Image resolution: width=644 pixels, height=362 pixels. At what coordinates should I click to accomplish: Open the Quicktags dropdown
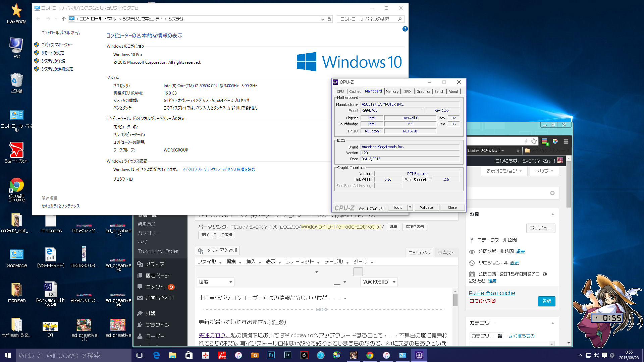click(x=379, y=282)
